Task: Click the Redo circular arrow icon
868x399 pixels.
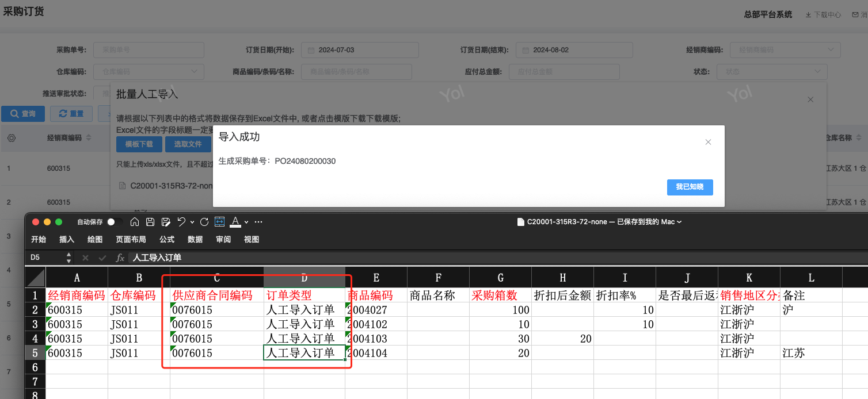Action: [x=204, y=222]
